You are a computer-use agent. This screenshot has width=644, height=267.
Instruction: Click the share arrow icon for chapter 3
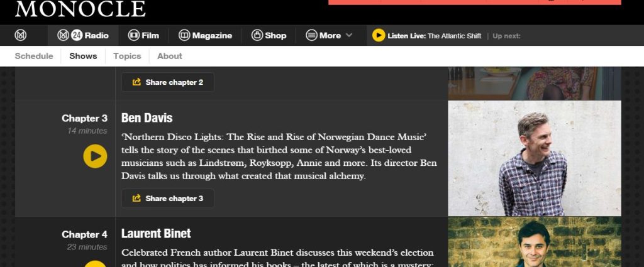pos(136,198)
